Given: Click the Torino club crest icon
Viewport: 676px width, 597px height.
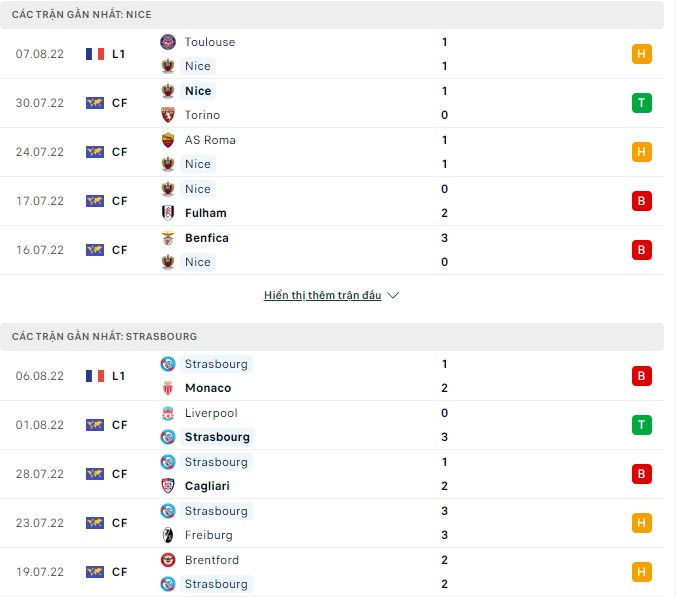Looking at the screenshot, I should (167, 115).
